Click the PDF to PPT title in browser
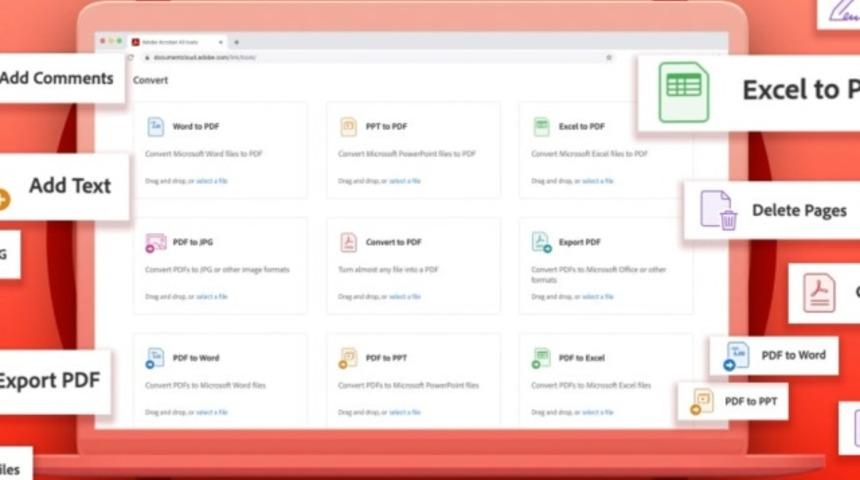 point(387,358)
